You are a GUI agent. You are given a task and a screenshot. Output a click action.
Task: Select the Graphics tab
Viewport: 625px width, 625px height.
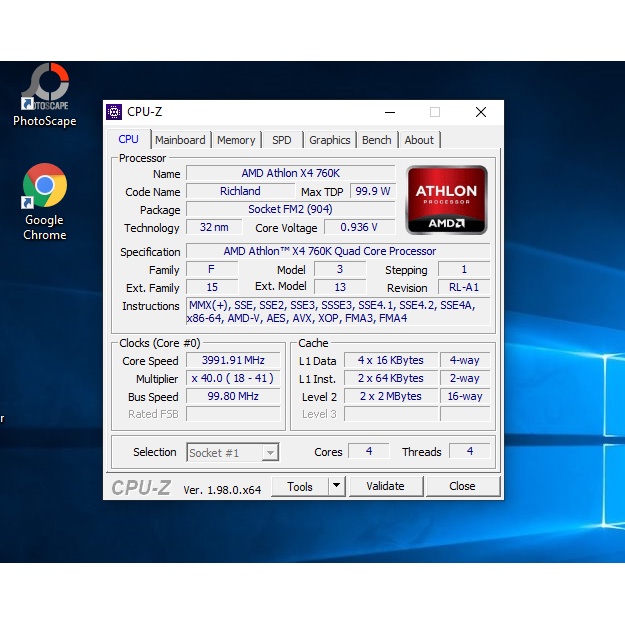tap(329, 140)
